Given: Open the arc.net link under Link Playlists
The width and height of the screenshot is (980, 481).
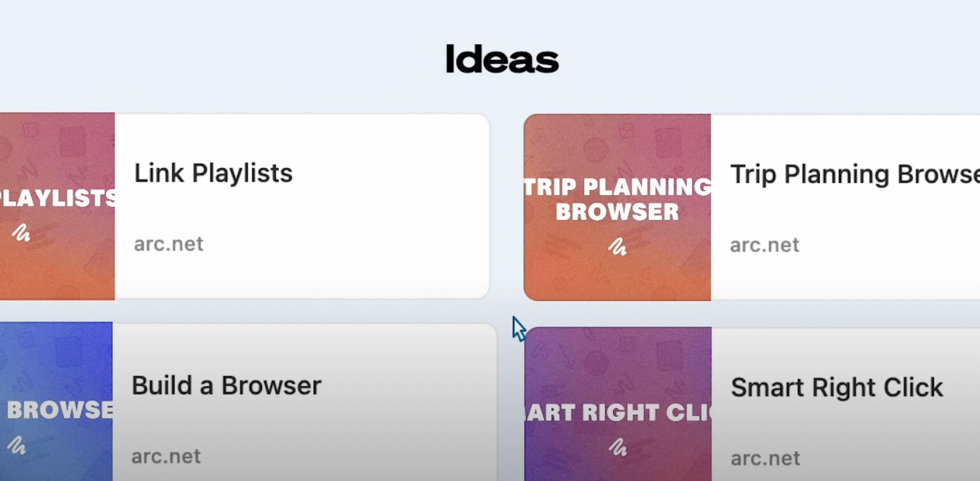Looking at the screenshot, I should pos(168,244).
